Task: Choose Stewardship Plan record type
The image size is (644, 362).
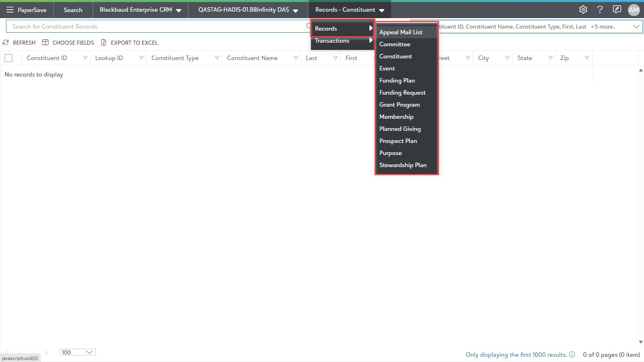Action: [x=403, y=165]
